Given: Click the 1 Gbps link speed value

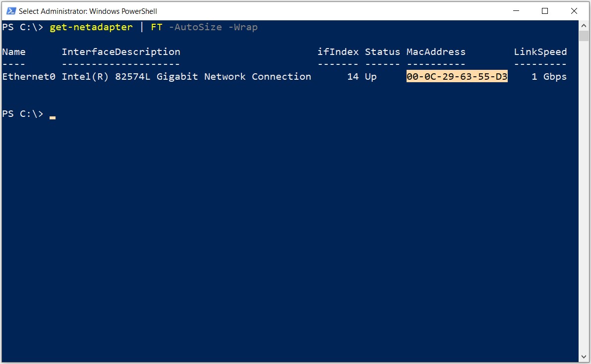Looking at the screenshot, I should pyautogui.click(x=549, y=77).
